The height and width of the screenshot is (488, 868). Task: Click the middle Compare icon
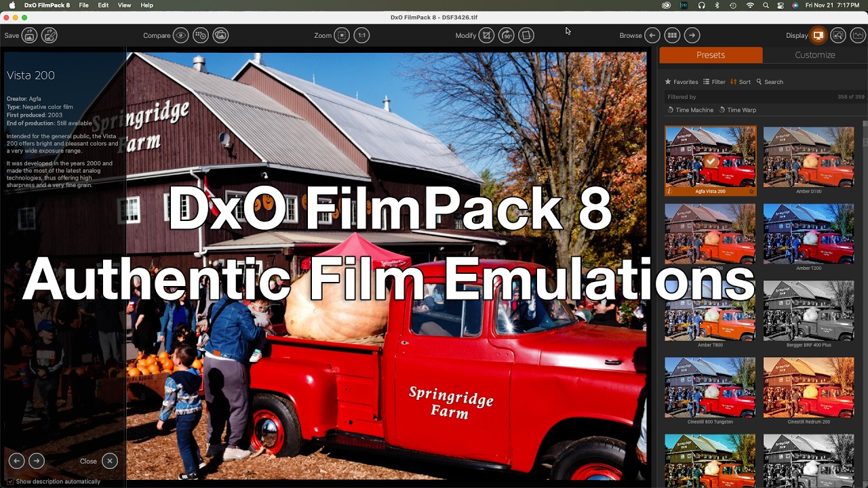[201, 35]
